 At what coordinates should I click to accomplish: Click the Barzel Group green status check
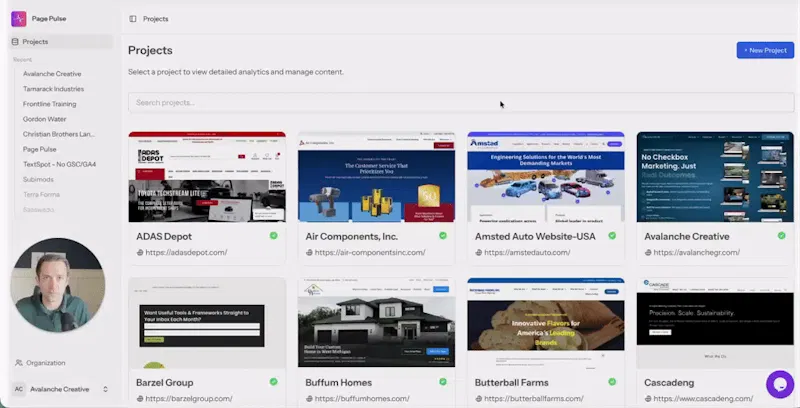point(273,381)
